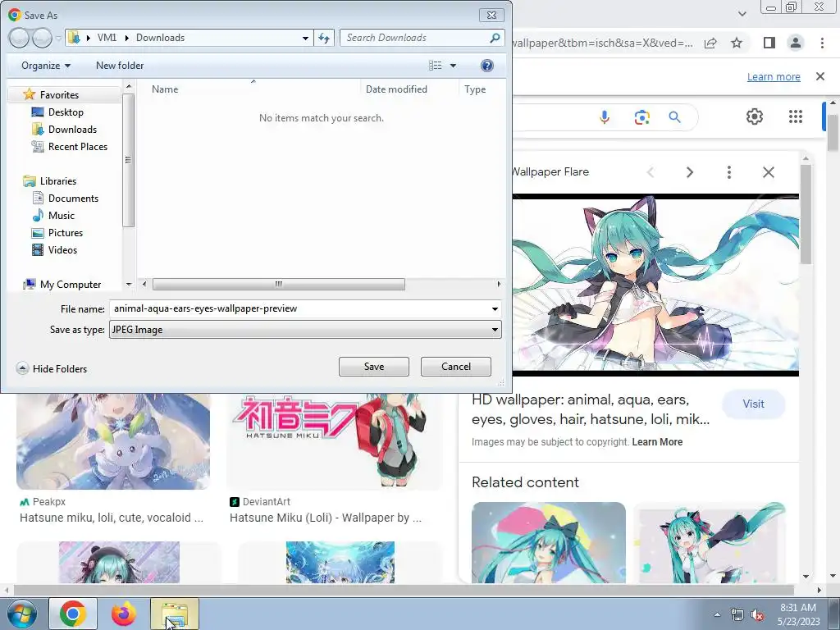Click the File Explorer taskbar icon
Image resolution: width=840 pixels, height=630 pixels.
[x=175, y=614]
